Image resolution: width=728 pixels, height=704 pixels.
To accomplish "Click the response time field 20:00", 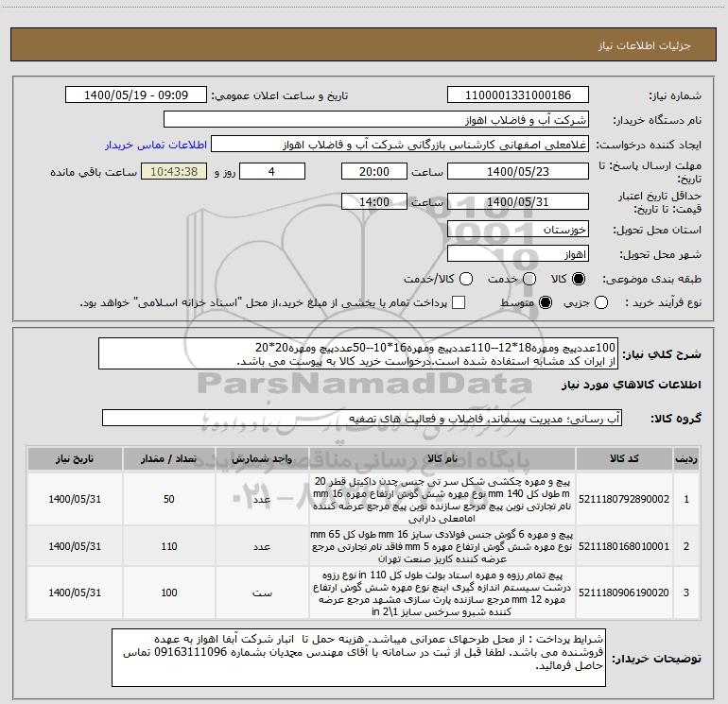I will (374, 172).
